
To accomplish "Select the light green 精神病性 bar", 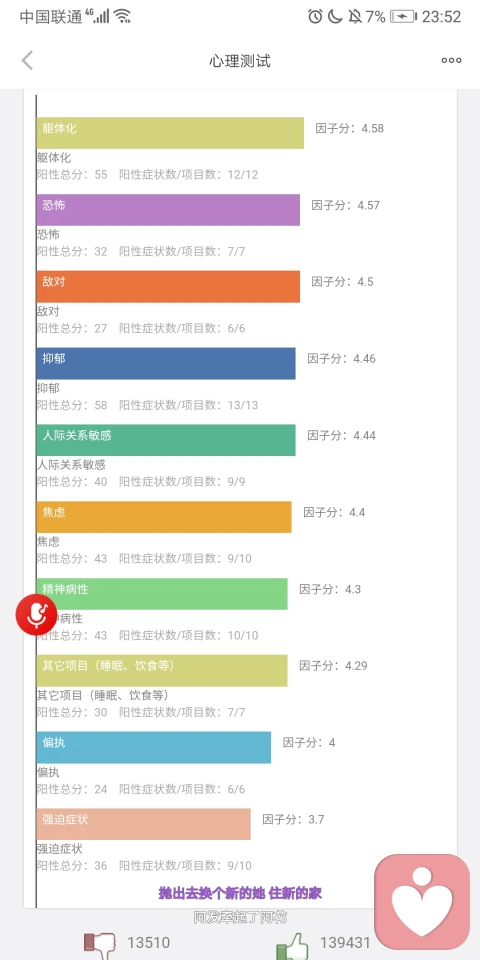I will pyautogui.click(x=162, y=594).
